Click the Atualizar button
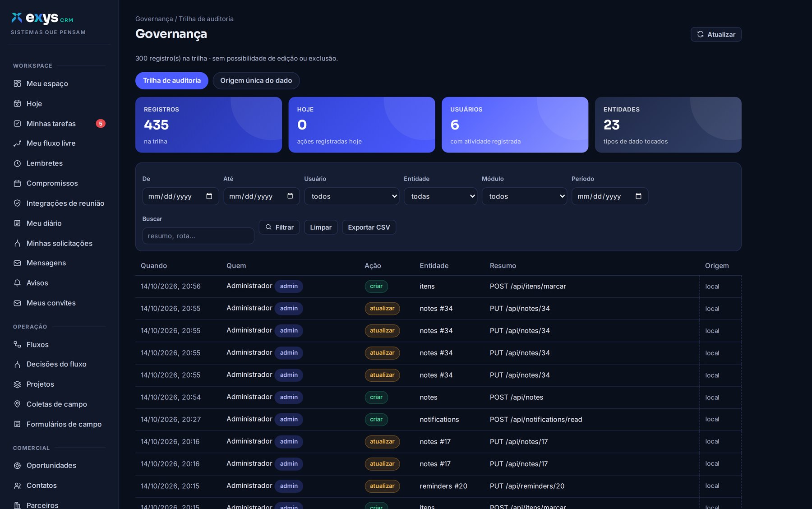Viewport: 812px width, 509px height. 716,34
